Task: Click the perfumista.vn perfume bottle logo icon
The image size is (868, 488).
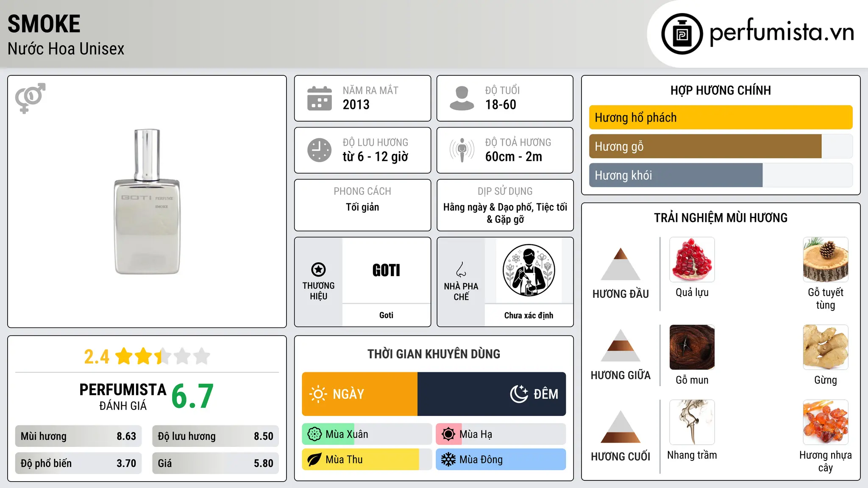Action: pos(682,34)
